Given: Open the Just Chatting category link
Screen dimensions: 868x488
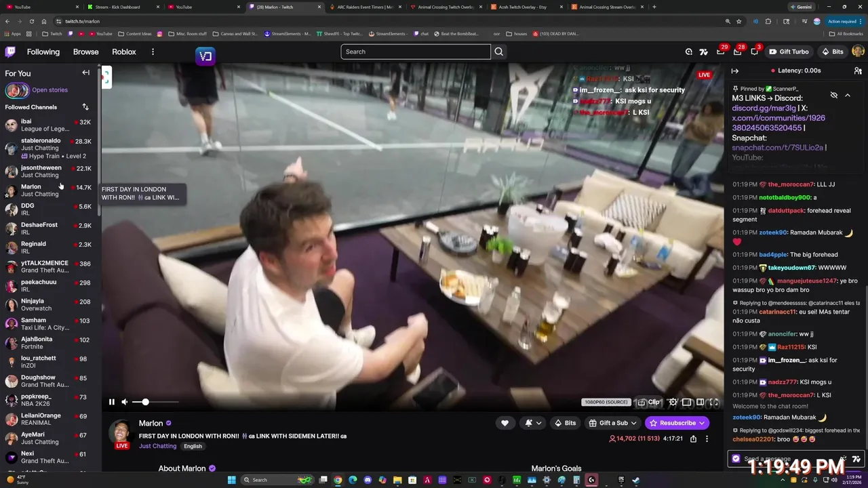Looking at the screenshot, I should coord(157,446).
